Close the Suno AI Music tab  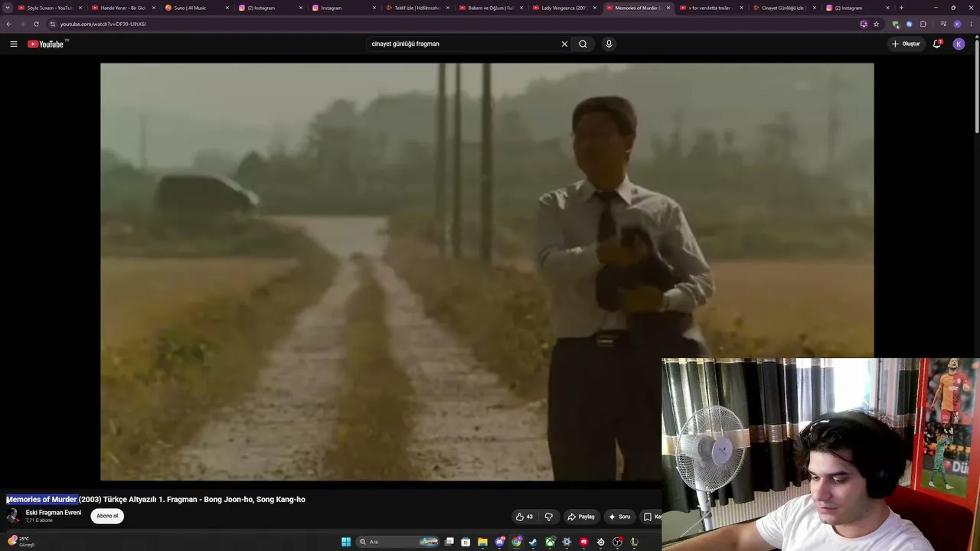click(227, 8)
